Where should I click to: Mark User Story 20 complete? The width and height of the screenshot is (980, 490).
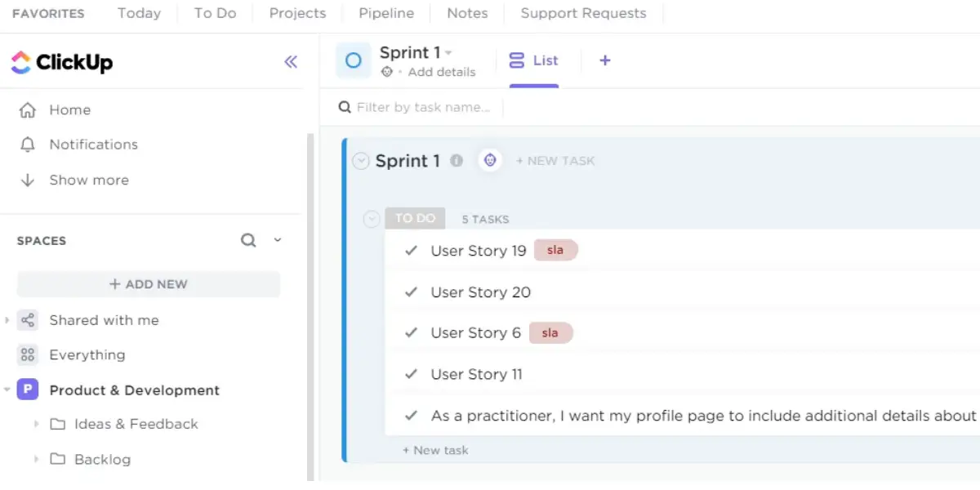point(412,292)
